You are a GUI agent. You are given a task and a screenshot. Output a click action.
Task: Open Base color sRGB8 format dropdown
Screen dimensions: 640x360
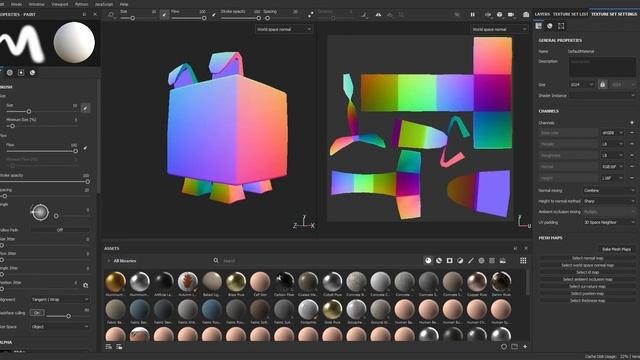(x=612, y=133)
